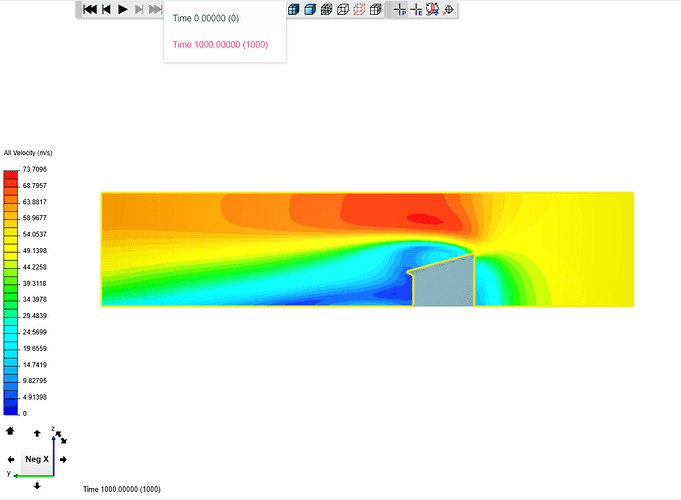Click legend value 63.8817
The image size is (681, 500).
[x=35, y=202]
